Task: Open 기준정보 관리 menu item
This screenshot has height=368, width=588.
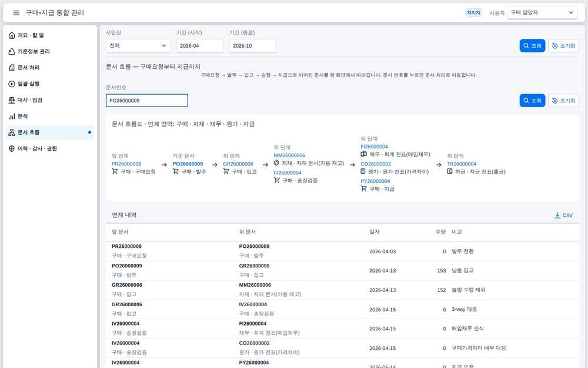Action: click(50, 51)
